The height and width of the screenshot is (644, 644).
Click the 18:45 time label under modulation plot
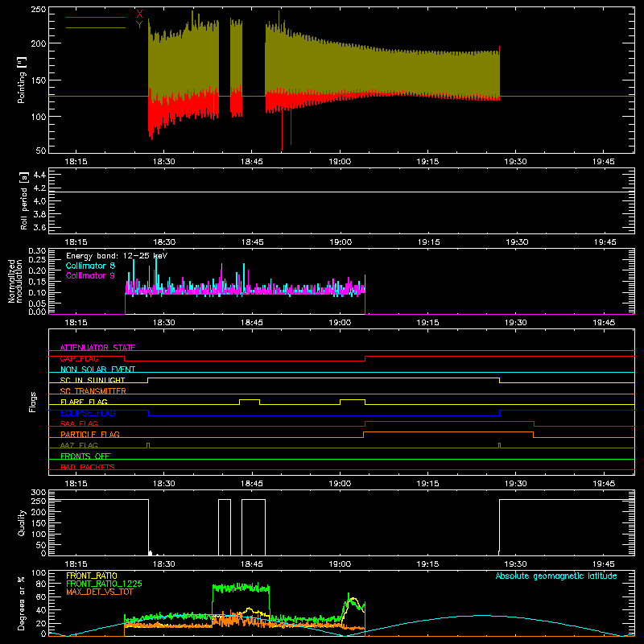tap(252, 323)
